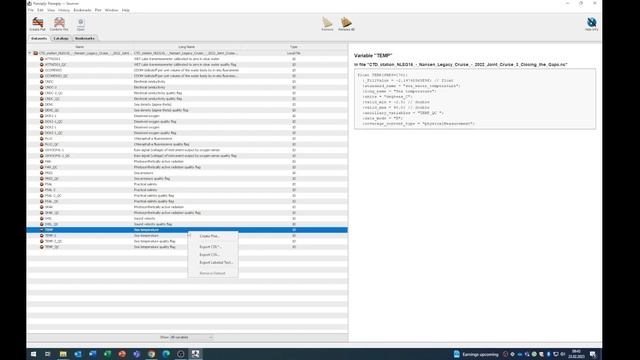The image size is (640, 360).
Task: Select the ATTNZS01_QC variable row
Action: [187, 64]
